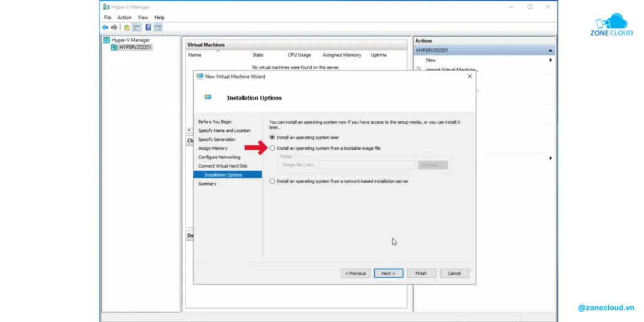Image resolution: width=644 pixels, height=322 pixels.
Task: Click the Cancel button in wizard
Action: click(x=454, y=273)
